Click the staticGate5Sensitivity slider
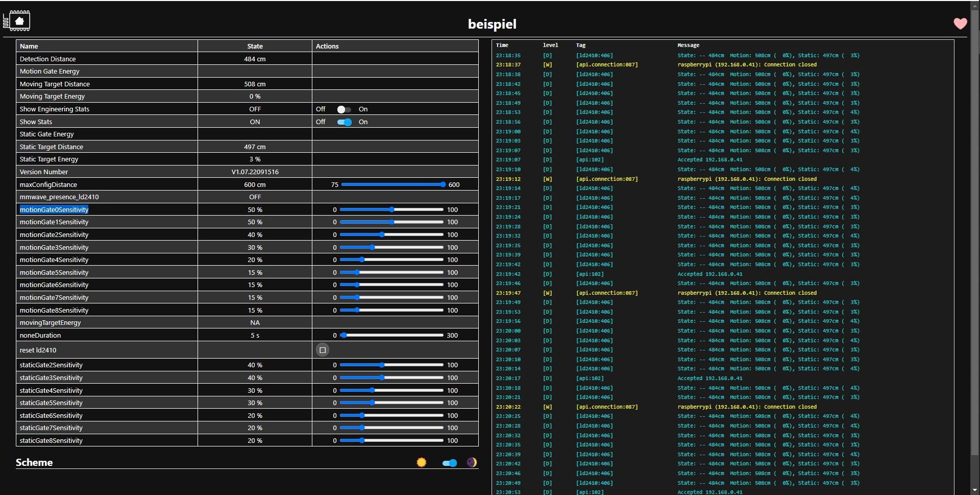 pos(391,403)
